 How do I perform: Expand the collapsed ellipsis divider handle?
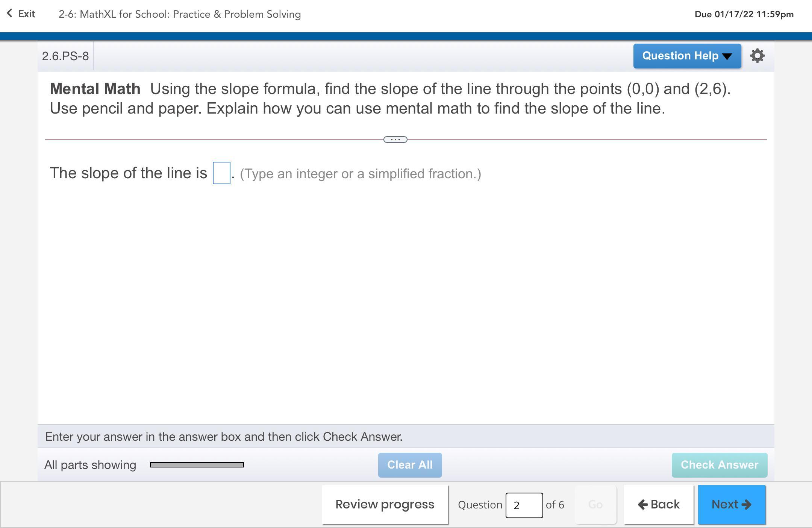395,140
